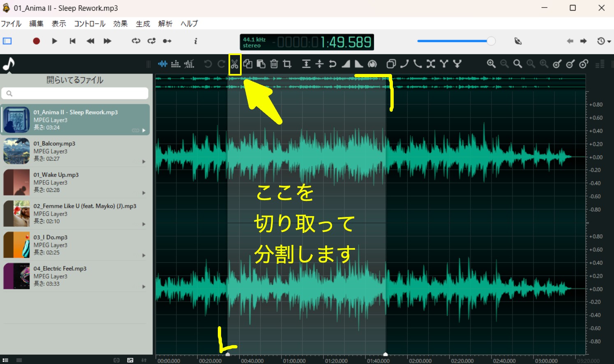
Task: Click the overlapping-squares icon after the dial icon
Action: 391,64
